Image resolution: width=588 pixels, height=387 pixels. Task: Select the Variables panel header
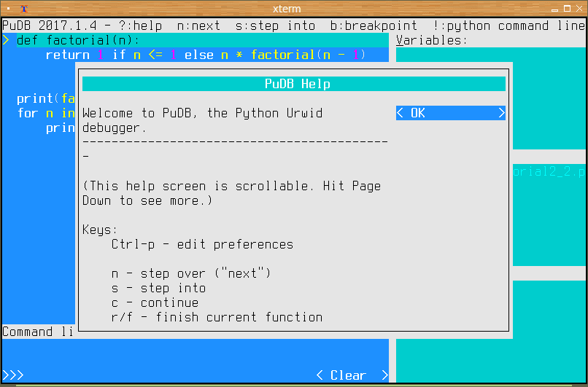coord(432,40)
